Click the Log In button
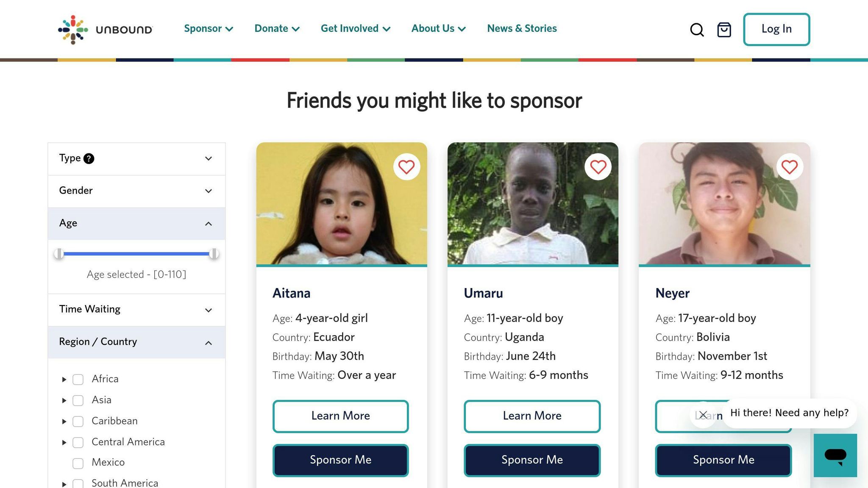The image size is (868, 488). [x=776, y=29]
